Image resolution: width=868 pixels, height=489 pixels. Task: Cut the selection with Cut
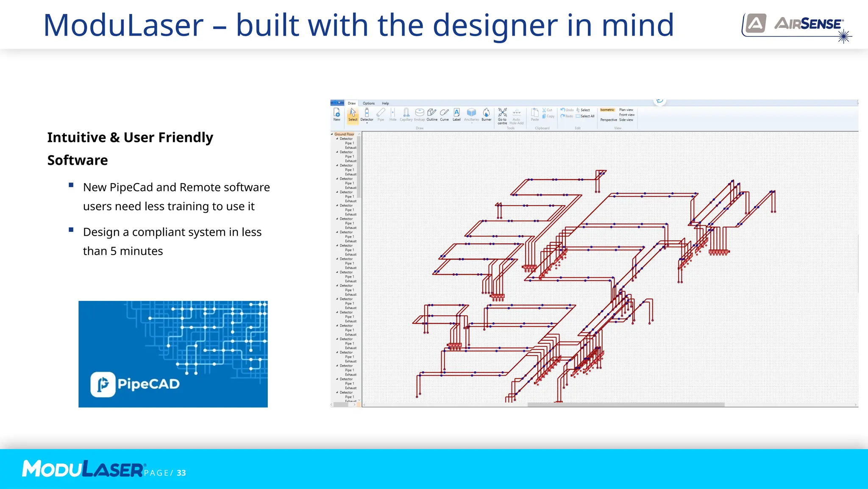tap(547, 110)
